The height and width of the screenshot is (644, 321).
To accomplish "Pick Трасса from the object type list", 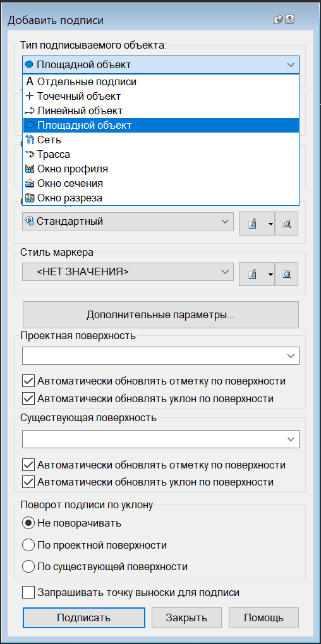I will pyautogui.click(x=160, y=155).
